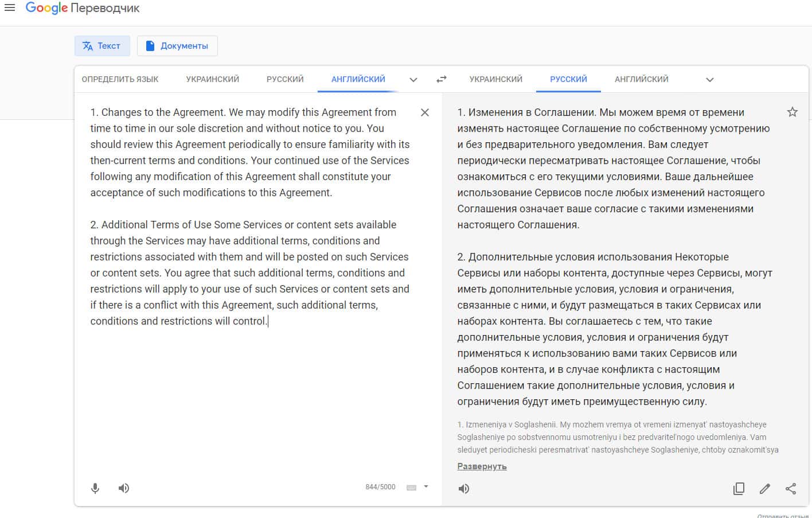Screen dimensions: 812x518
Task: Share the translation
Action: [x=791, y=489]
